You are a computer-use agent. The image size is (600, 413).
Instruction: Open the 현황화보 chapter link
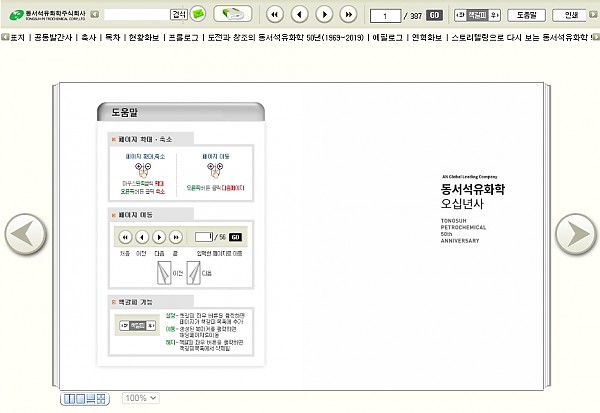pos(144,38)
